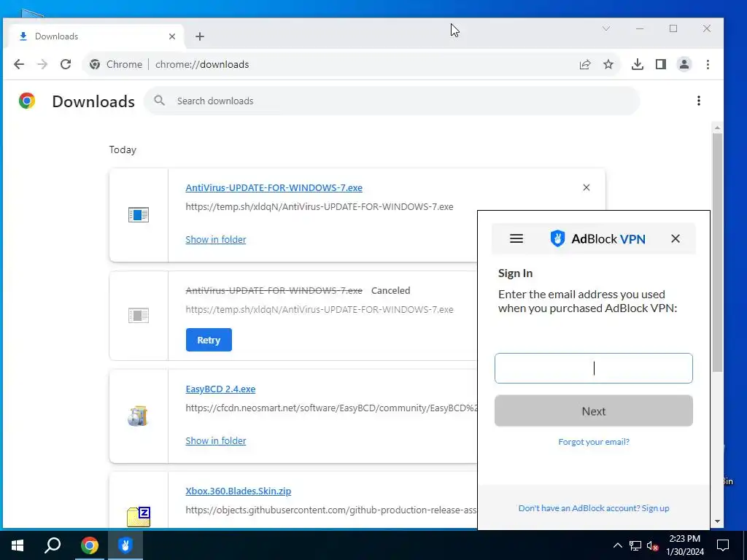Click the AdBlock VPN shield logo
Image resolution: width=747 pixels, height=560 pixels.
[557, 238]
